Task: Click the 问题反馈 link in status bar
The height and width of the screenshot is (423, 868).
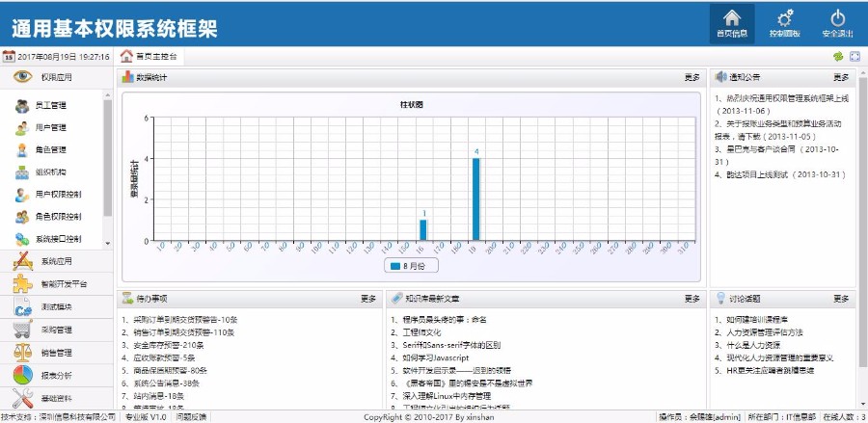Action: [x=191, y=417]
